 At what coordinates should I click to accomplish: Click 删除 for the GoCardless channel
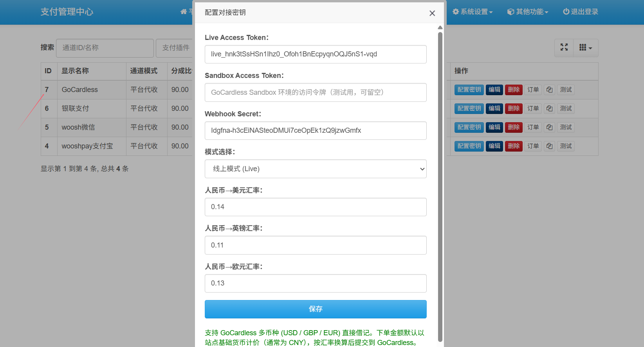513,90
